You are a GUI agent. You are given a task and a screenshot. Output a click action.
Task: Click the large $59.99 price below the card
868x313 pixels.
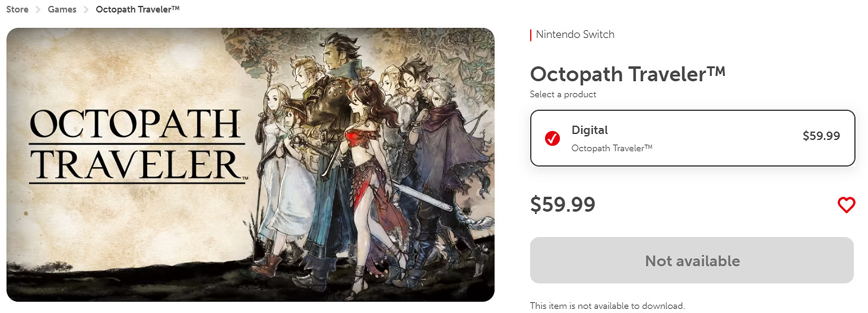(x=562, y=205)
